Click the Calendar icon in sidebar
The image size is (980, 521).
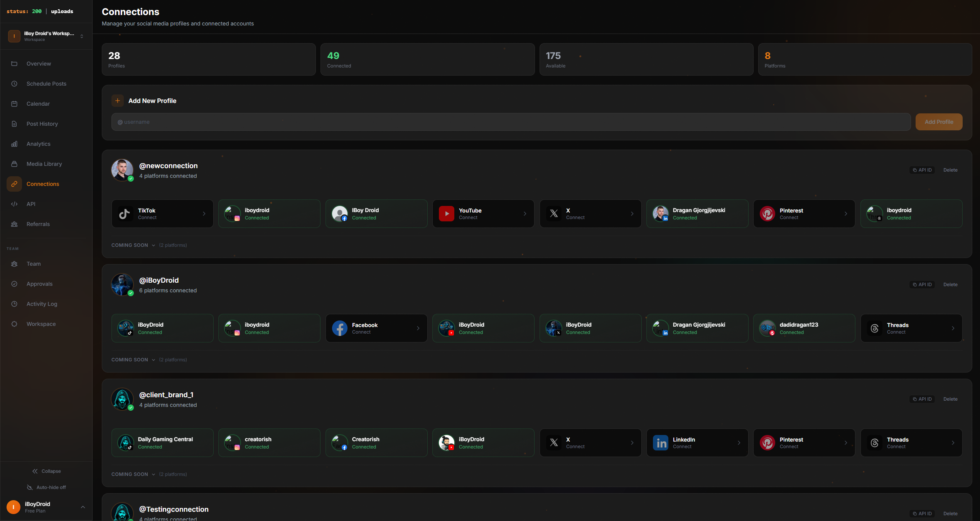click(x=14, y=104)
